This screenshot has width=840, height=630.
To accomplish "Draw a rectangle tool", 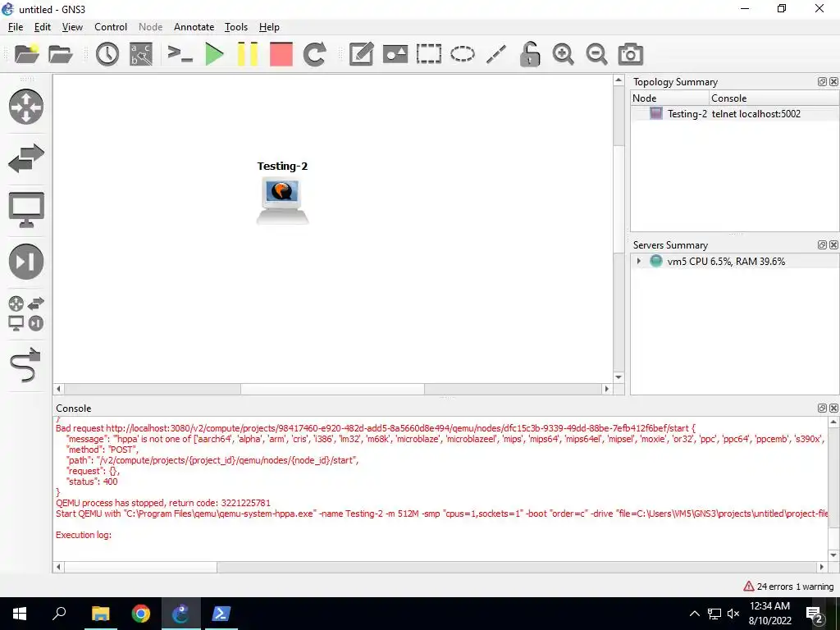I will 428,54.
